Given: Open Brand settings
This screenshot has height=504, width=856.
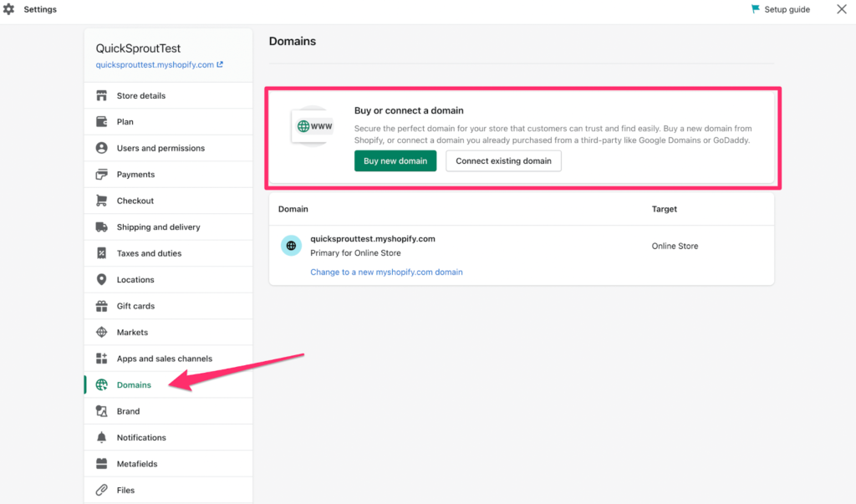Looking at the screenshot, I should coord(168,410).
